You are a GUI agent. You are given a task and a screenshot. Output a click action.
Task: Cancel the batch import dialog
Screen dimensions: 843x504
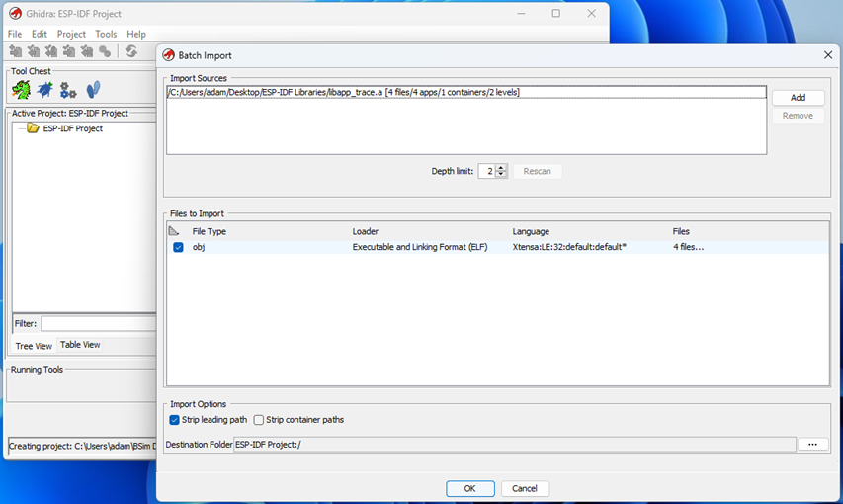(524, 488)
